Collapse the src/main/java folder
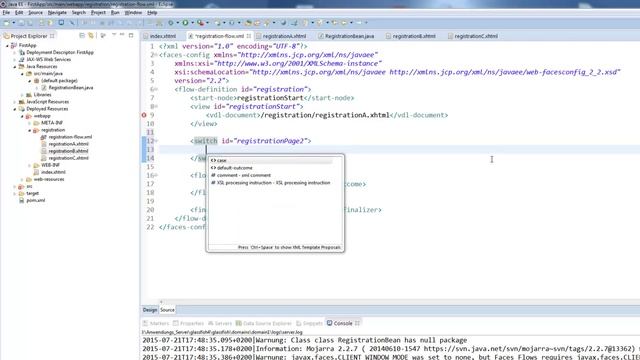Screen dimensions: 640x360 [x=22, y=74]
